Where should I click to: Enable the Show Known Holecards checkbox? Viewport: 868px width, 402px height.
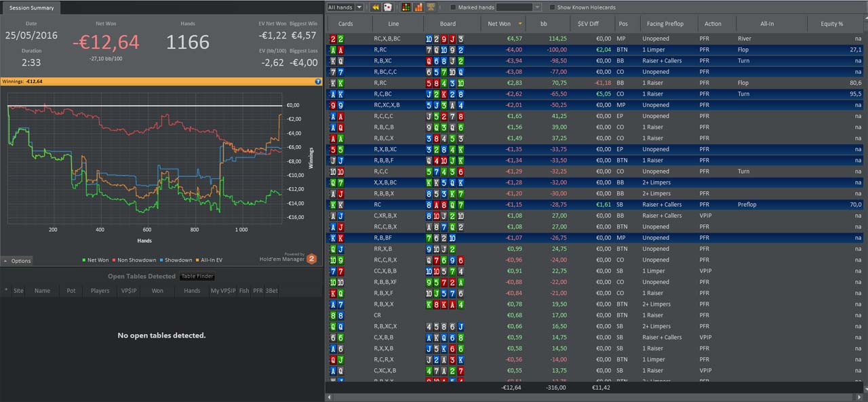point(552,7)
